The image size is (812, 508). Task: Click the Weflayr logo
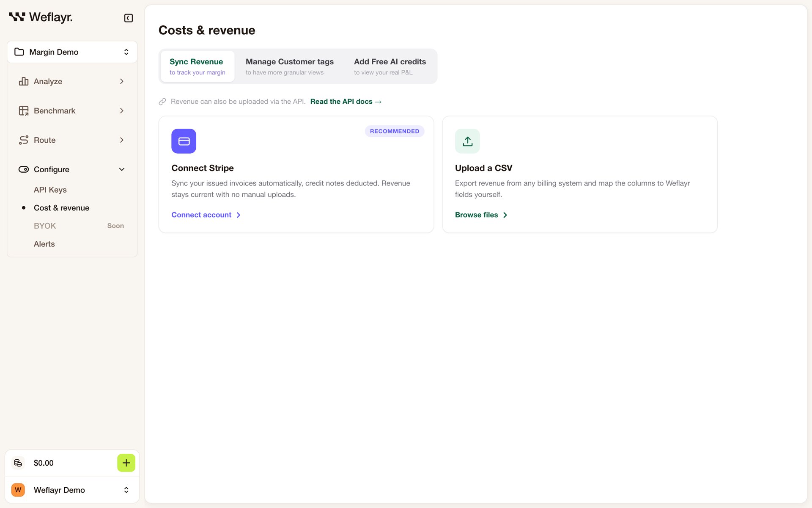click(x=41, y=17)
